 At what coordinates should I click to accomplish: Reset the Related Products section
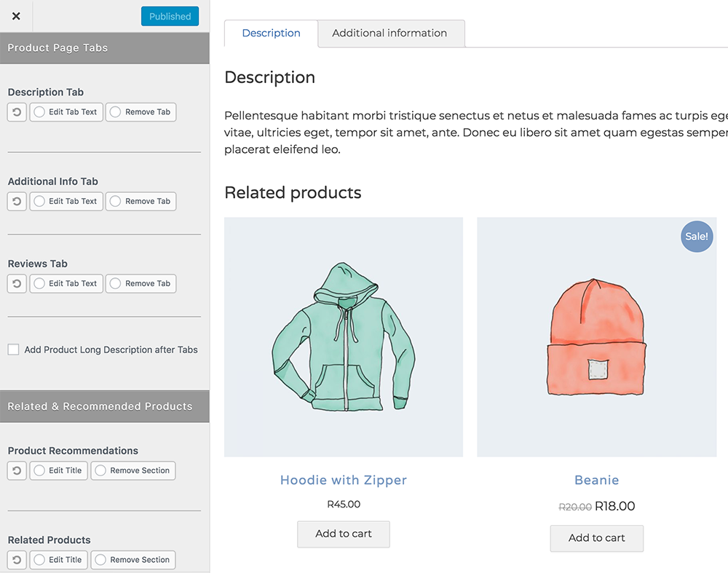pyautogui.click(x=17, y=560)
